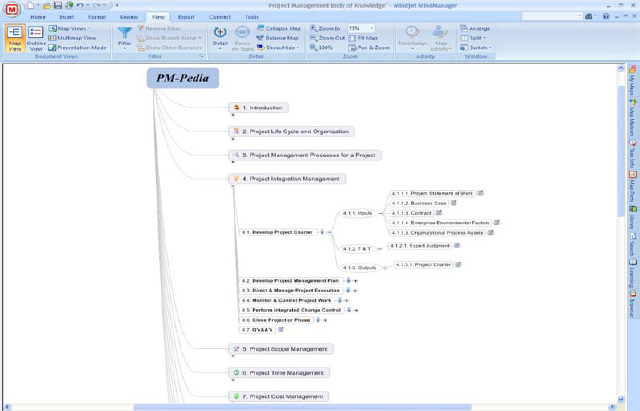Select 4.1. Develop Project Charter topic
This screenshot has width=640, height=411.
click(278, 232)
